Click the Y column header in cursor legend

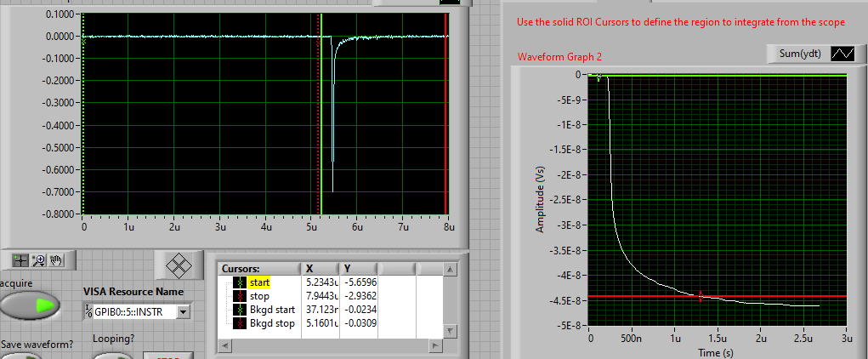coord(359,269)
